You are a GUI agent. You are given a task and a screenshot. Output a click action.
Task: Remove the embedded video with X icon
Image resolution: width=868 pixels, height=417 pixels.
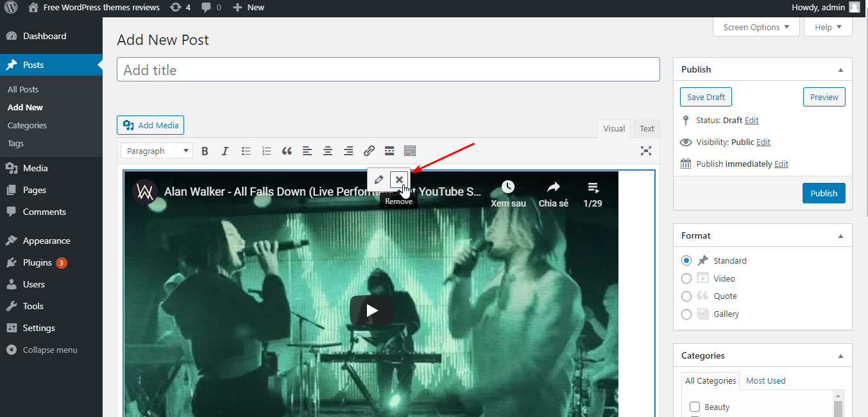[x=399, y=180]
